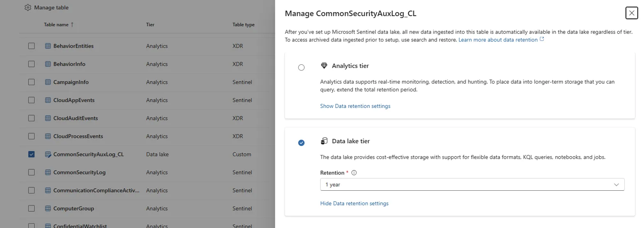644x228 pixels.
Task: Click the BehaviorEntities table icon
Action: point(48,46)
